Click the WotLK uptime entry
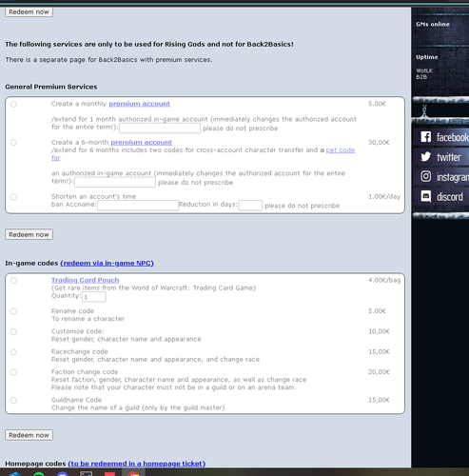This screenshot has width=469, height=476. click(424, 70)
